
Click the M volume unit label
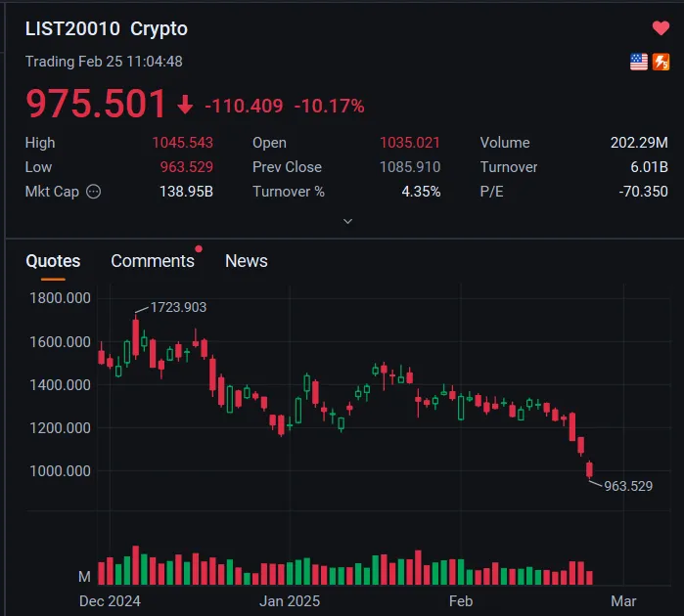pyautogui.click(x=84, y=577)
